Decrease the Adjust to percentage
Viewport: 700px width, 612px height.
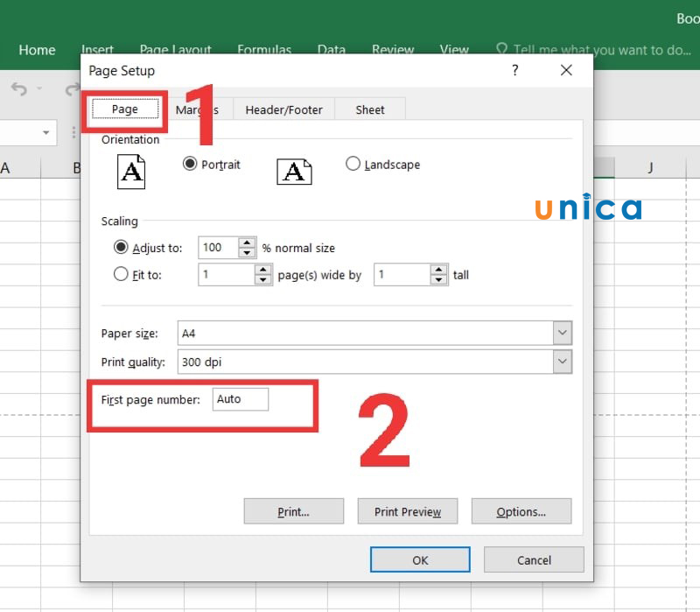click(247, 253)
